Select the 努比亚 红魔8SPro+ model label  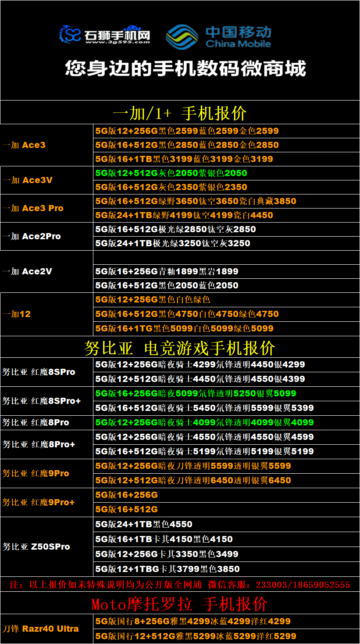tap(42, 401)
